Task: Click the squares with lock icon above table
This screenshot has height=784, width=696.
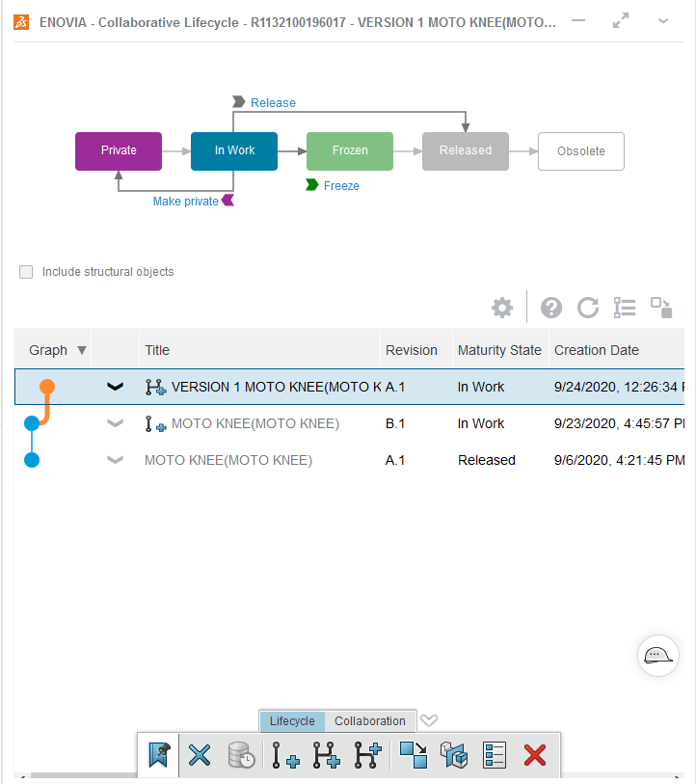Action: [661, 308]
